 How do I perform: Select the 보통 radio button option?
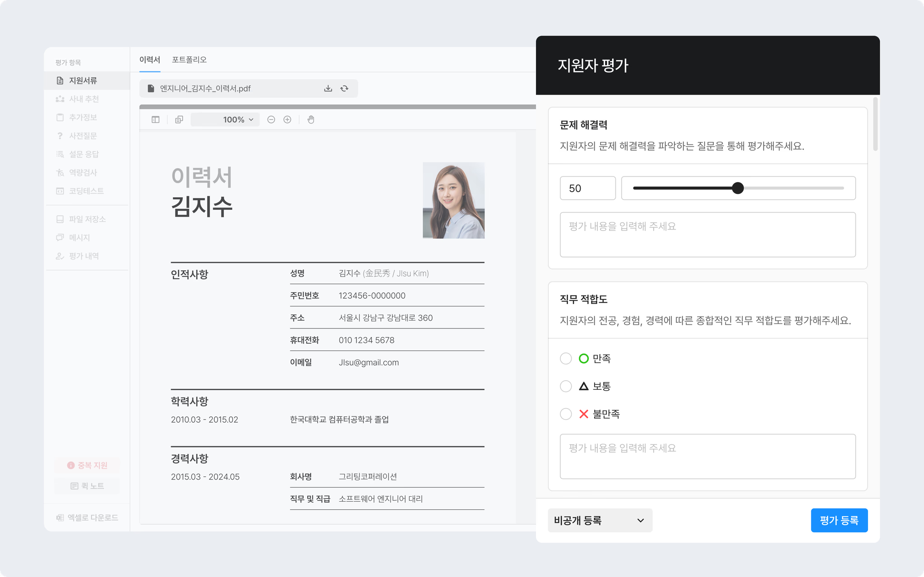click(565, 386)
